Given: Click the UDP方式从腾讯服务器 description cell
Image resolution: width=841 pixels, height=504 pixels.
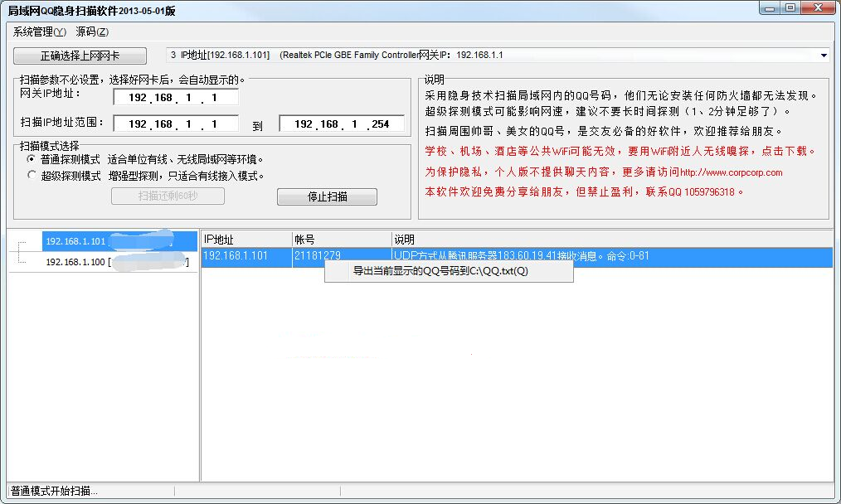Looking at the screenshot, I should point(612,256).
